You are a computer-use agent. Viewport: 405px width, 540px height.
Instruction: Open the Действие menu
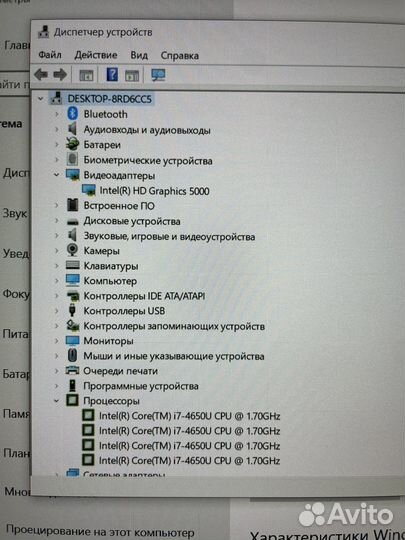(x=96, y=55)
